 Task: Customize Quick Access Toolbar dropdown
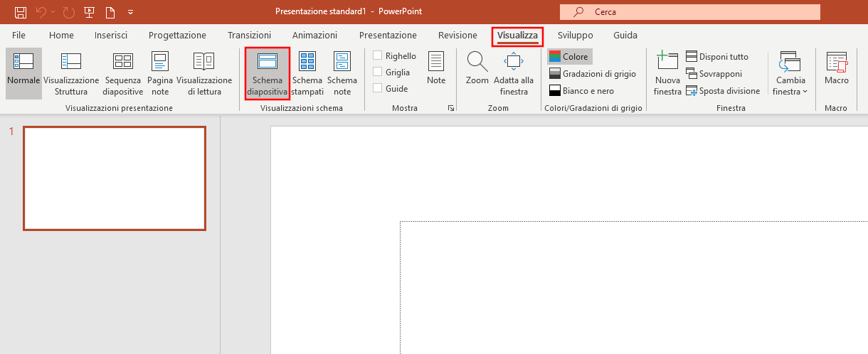coord(130,12)
